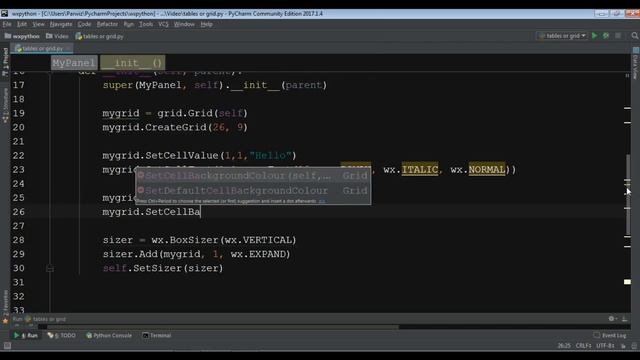Click the inspection indicator at top of scrollbar
This screenshot has width=640, height=360.
tap(627, 76)
